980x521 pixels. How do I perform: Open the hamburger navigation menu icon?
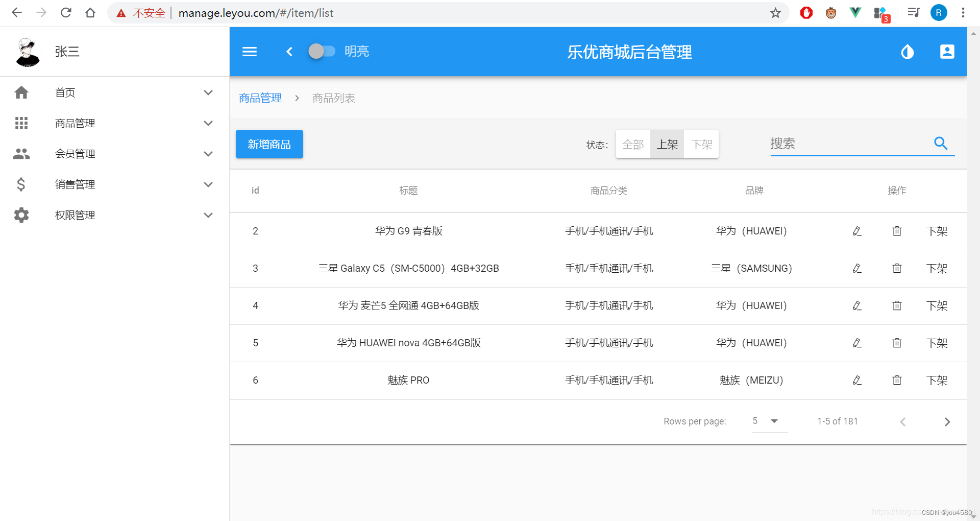tap(249, 52)
